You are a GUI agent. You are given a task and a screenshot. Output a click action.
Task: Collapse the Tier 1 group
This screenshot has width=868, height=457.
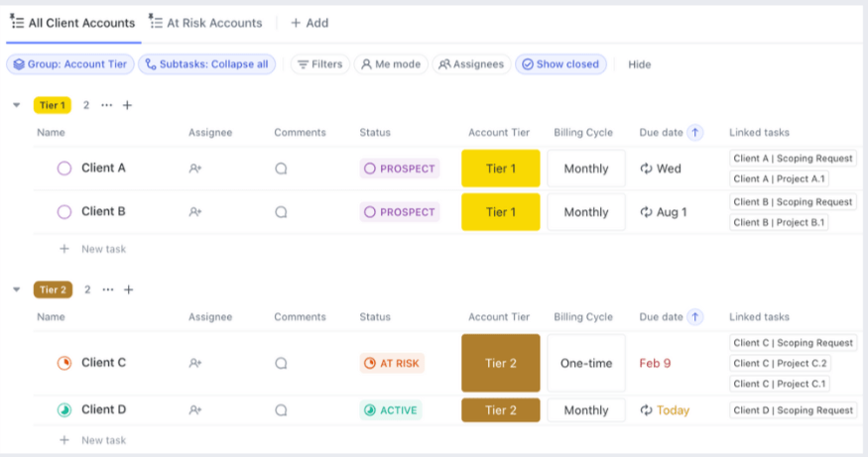coord(17,105)
